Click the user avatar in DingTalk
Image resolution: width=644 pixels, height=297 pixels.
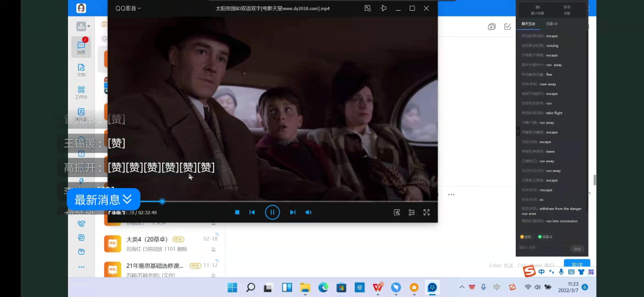tap(81, 8)
